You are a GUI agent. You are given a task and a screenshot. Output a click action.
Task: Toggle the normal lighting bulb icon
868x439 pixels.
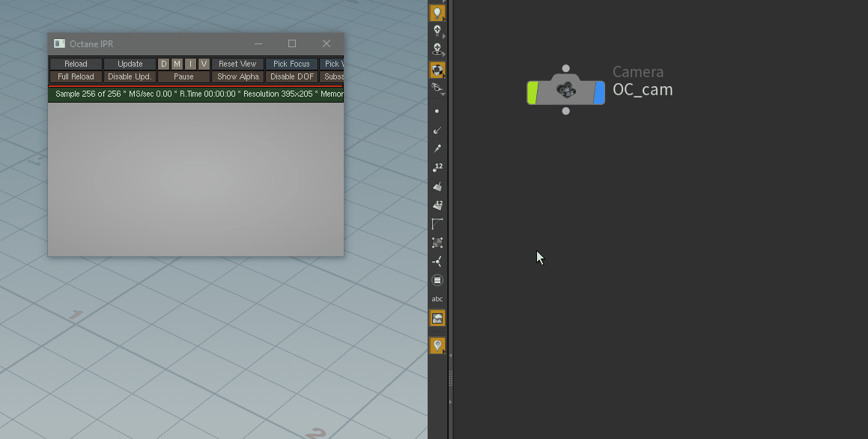(x=437, y=13)
